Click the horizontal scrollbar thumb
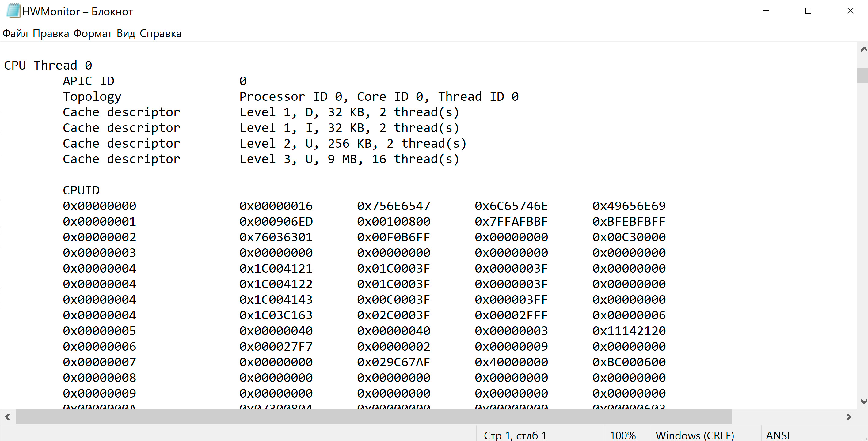 (x=374, y=417)
